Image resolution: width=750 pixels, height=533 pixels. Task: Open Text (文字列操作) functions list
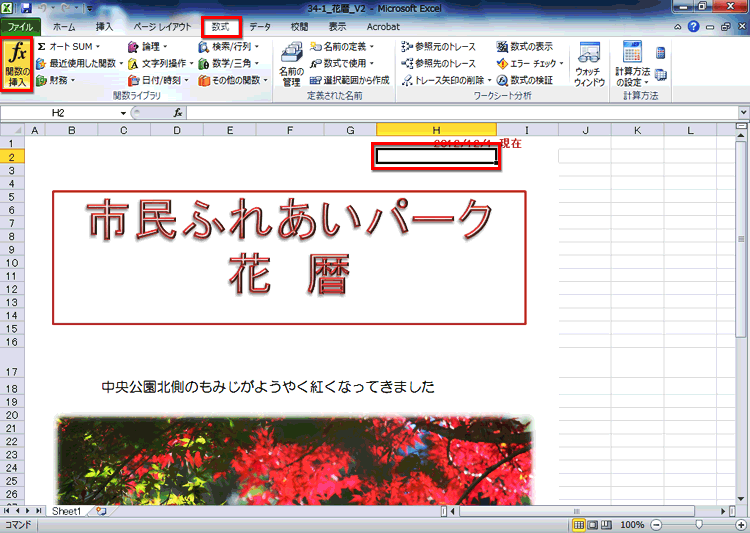click(x=161, y=63)
